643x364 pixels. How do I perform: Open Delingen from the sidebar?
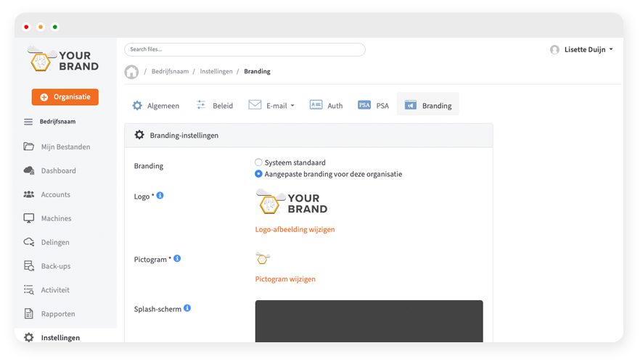[x=55, y=242]
